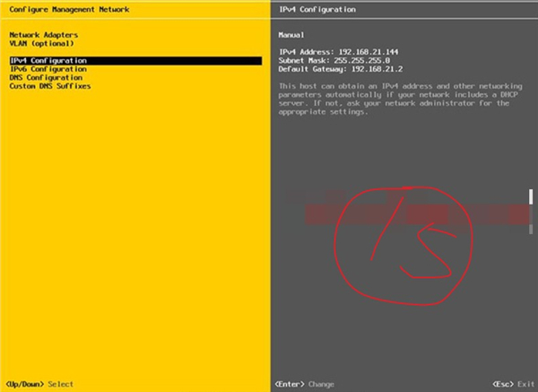Click the Subnet Mask 255.255.255.0 line

(x=334, y=60)
